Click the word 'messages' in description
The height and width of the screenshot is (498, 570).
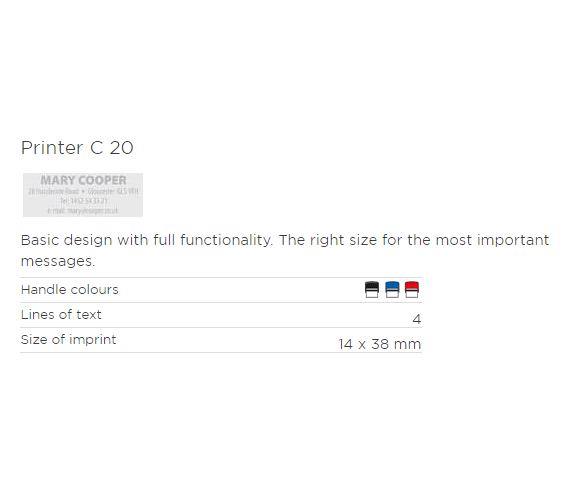pos(58,261)
